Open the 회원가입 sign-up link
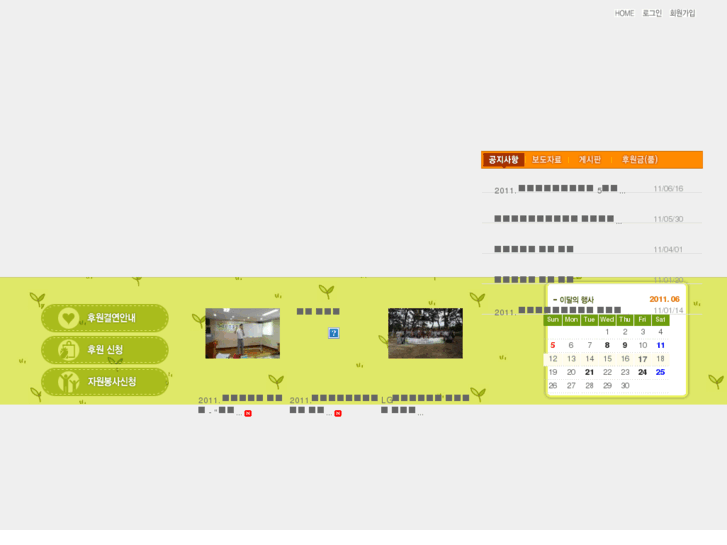The image size is (727, 545). (682, 13)
